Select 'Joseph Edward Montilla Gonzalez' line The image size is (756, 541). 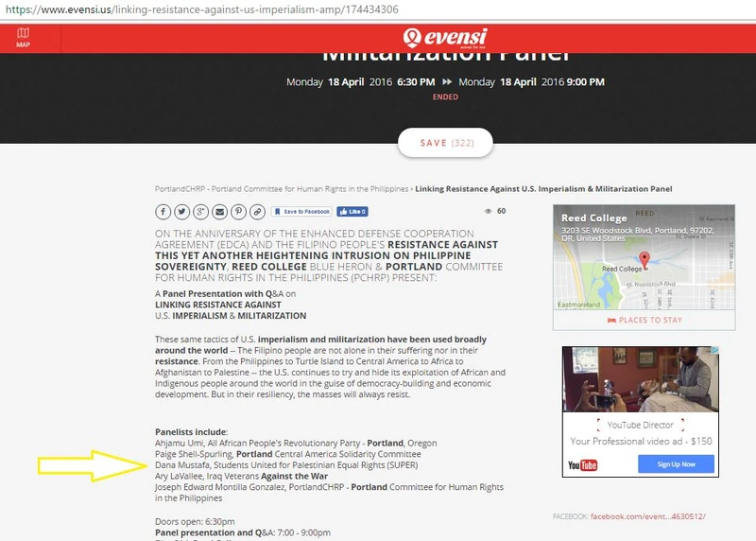(329, 493)
